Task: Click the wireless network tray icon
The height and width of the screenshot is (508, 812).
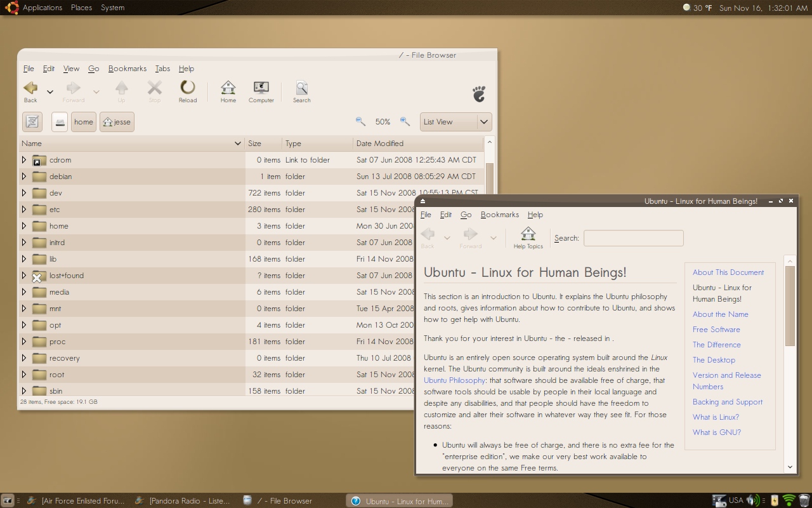Action: coord(789,500)
